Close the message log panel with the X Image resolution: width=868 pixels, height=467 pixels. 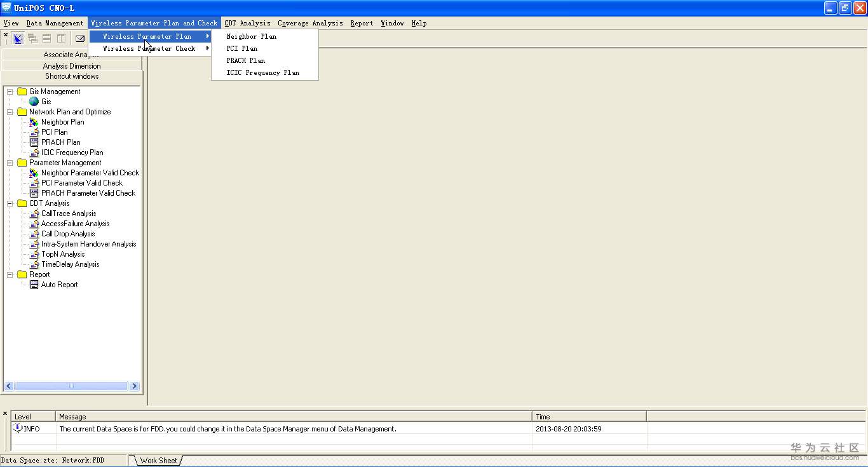[x=5, y=414]
